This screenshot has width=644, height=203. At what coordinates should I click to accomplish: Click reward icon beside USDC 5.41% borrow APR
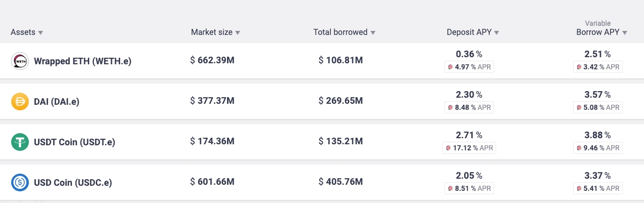click(580, 188)
